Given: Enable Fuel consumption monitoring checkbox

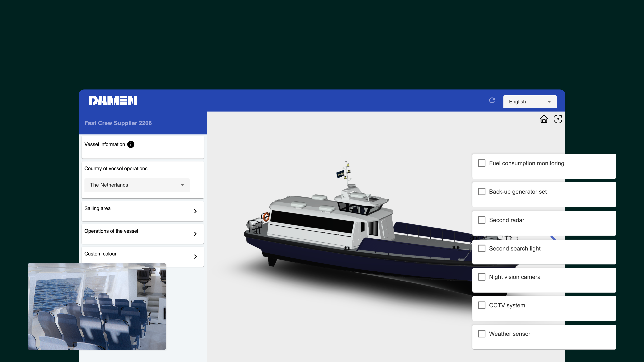Looking at the screenshot, I should click(482, 163).
